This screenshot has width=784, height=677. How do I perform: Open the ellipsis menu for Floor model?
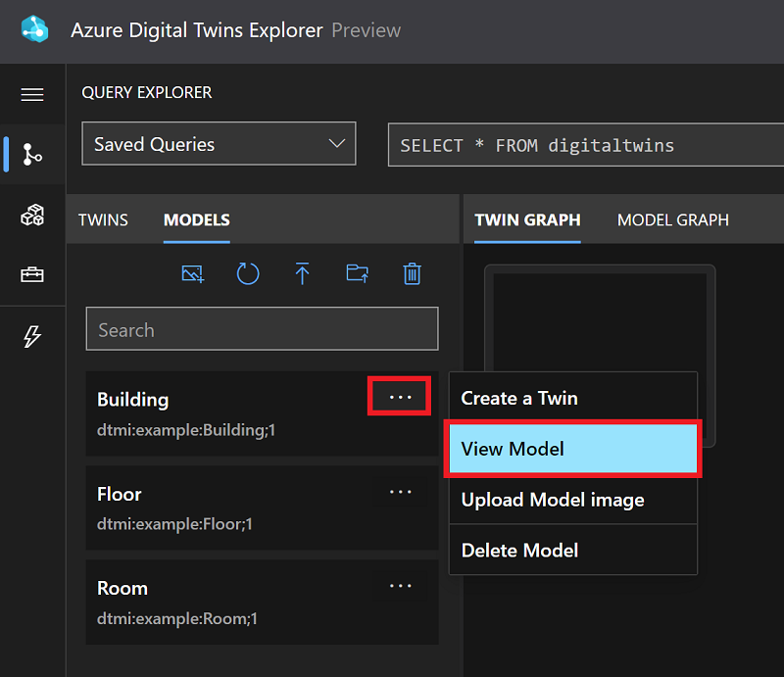[400, 491]
